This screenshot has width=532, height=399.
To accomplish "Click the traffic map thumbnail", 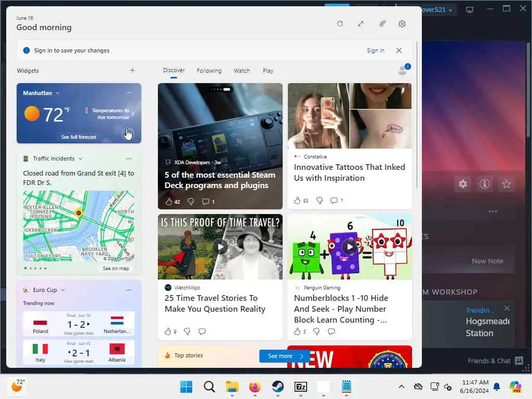I will tap(79, 225).
